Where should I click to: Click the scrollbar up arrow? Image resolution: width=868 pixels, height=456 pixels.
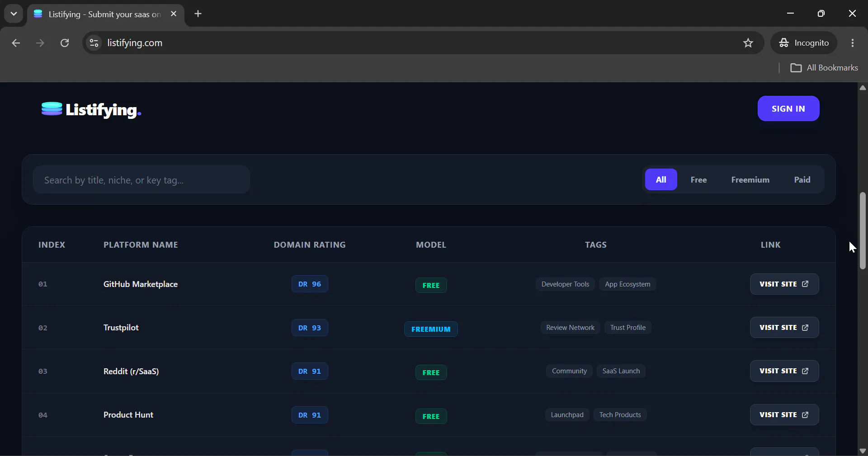tap(863, 88)
